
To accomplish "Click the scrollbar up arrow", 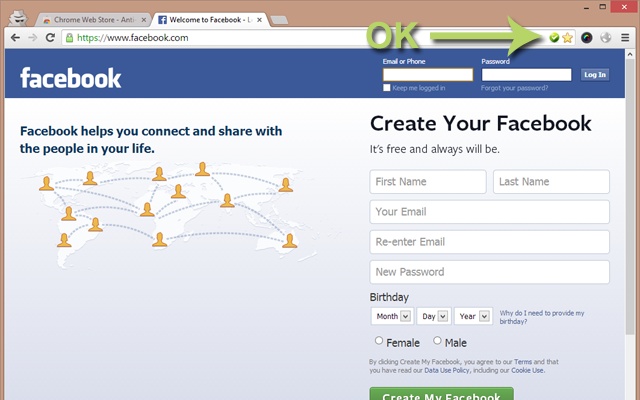I will pyautogui.click(x=630, y=54).
